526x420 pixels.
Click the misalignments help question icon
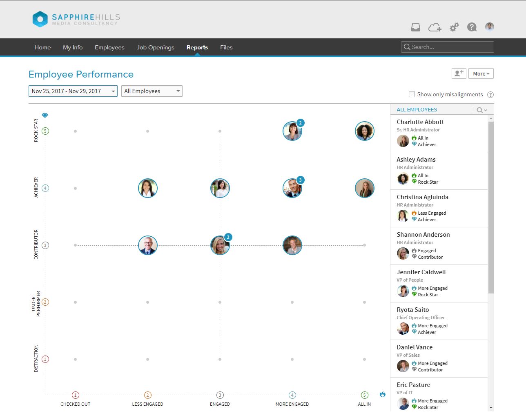click(x=490, y=95)
